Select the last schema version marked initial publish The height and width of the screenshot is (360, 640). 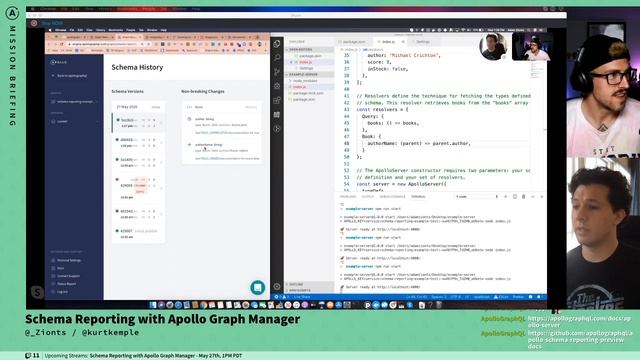tap(138, 234)
